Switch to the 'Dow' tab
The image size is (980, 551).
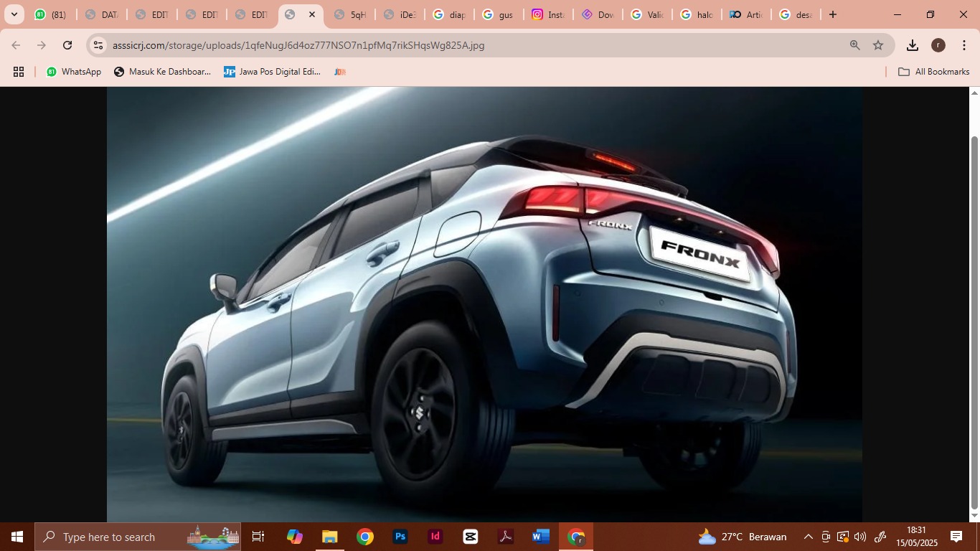600,14
